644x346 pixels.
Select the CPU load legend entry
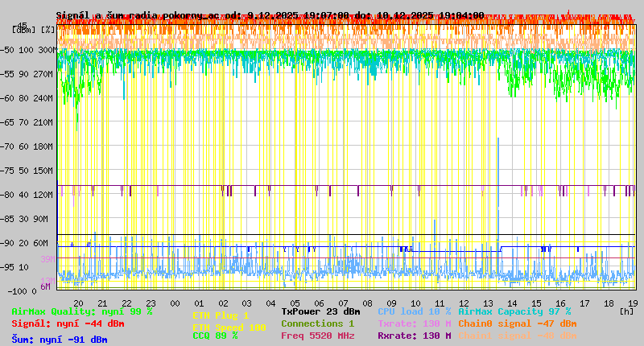(x=414, y=311)
